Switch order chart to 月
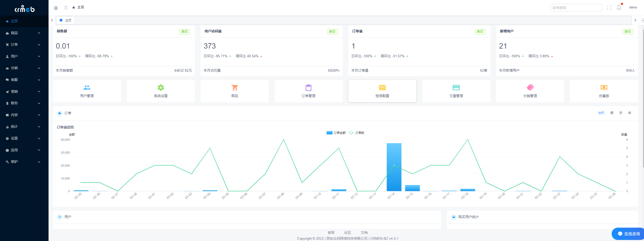Screen dimensions: 644x241 [621, 113]
